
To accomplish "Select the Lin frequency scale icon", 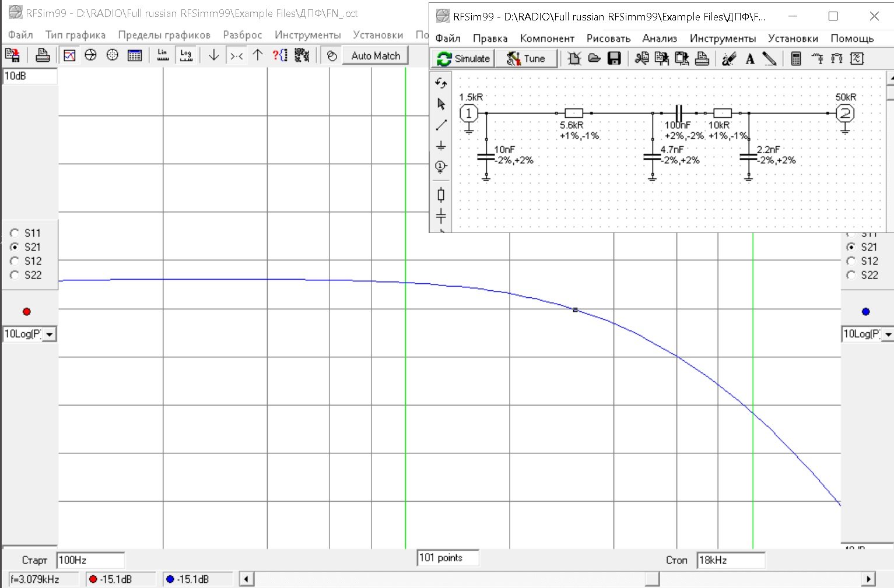I will (x=163, y=55).
